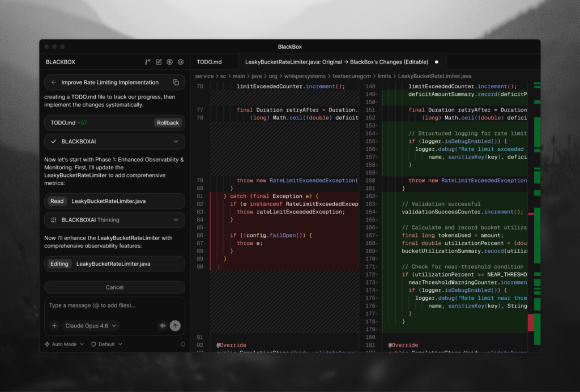Select the LeakyBucketRateLimiter.java diff tab
The height and width of the screenshot is (392, 580).
pos(336,62)
